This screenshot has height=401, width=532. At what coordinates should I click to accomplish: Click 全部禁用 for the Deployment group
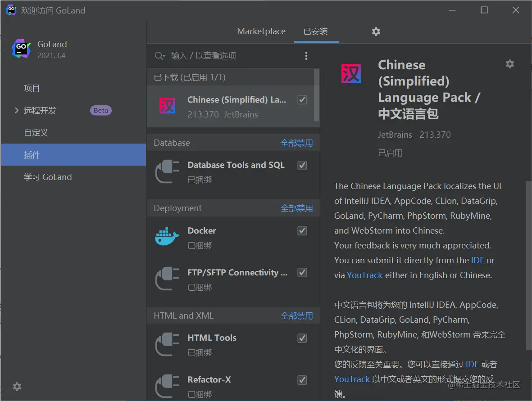coord(296,208)
